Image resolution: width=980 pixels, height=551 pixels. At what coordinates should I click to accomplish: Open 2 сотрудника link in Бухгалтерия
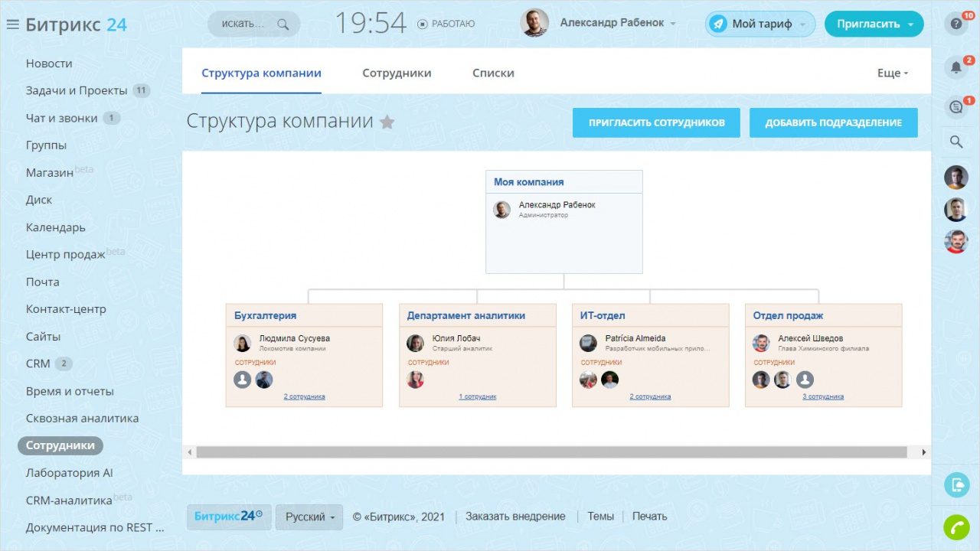point(304,396)
